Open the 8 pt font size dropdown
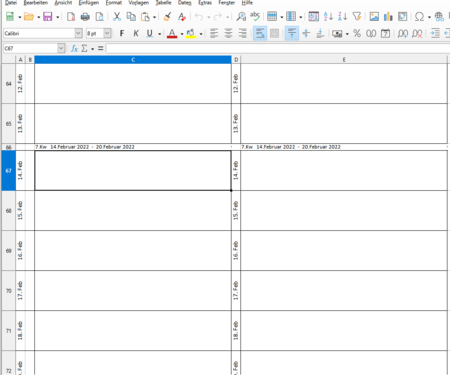450x375 pixels. coord(107,33)
